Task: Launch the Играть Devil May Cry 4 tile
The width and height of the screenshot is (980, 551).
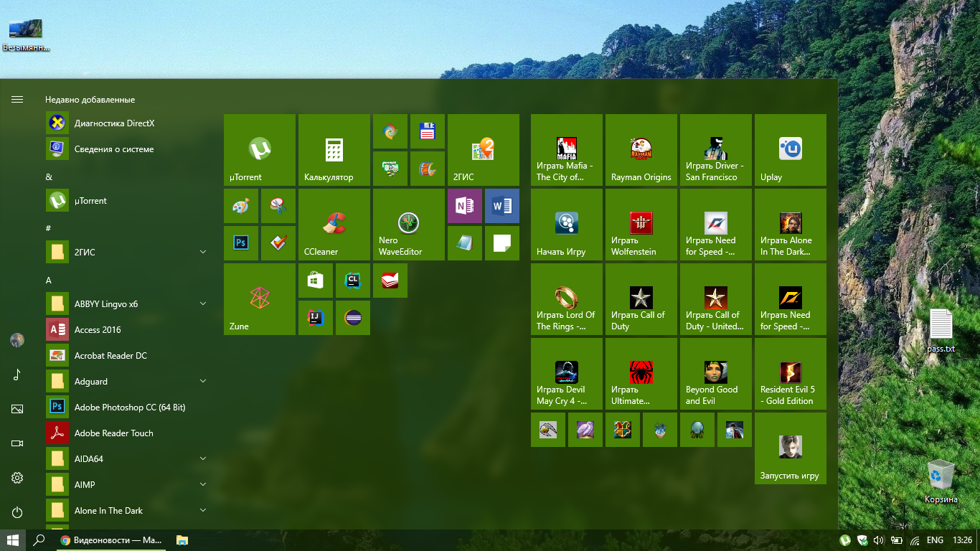Action: [567, 374]
